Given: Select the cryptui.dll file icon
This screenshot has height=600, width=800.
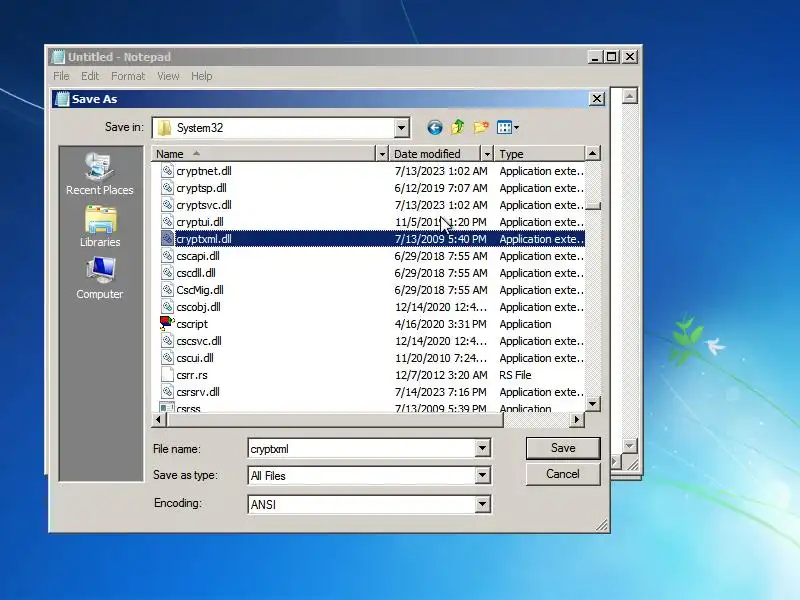Looking at the screenshot, I should [167, 222].
